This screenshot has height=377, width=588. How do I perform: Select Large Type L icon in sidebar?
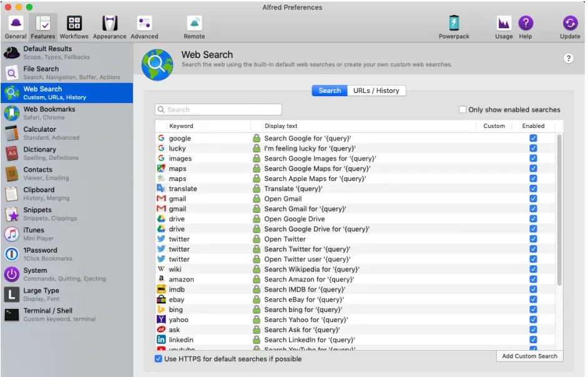(x=12, y=295)
